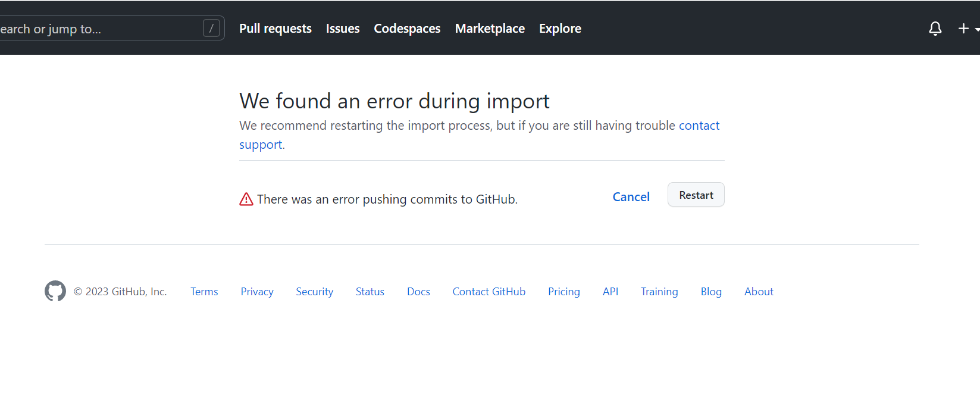Click the GitHub logo in the footer

pyautogui.click(x=55, y=291)
